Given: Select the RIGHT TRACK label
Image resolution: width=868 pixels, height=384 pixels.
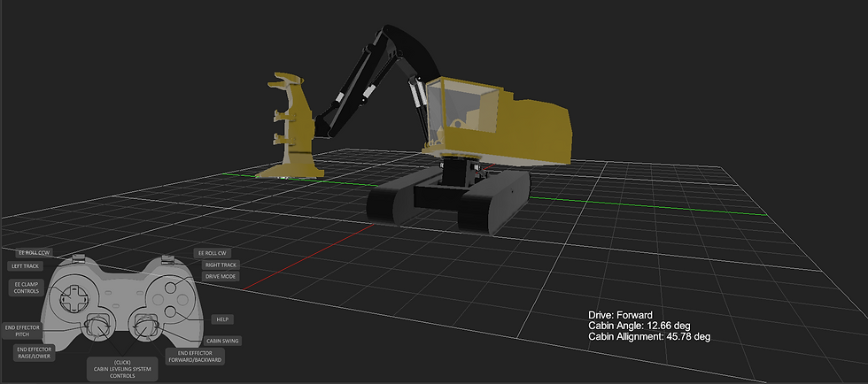Looking at the screenshot, I should (x=221, y=265).
